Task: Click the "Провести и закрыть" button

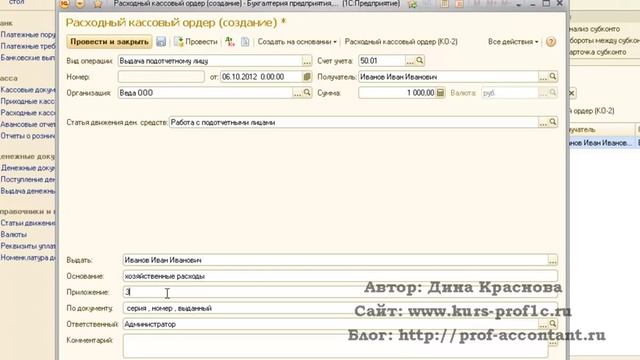Action: tap(109, 42)
